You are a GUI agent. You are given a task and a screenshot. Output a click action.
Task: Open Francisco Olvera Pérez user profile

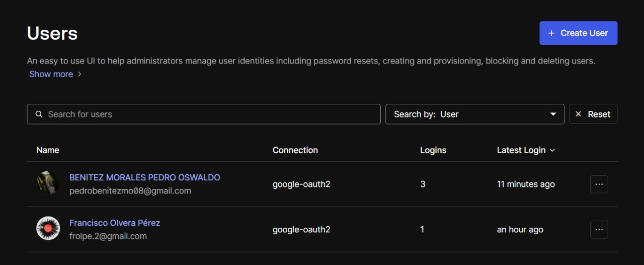(x=115, y=223)
